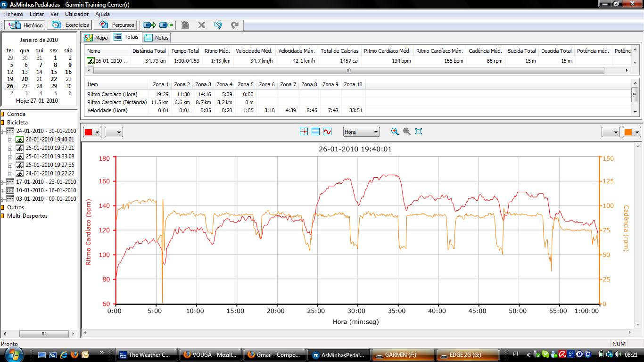
Task: Click the cycling activity icon for 26-01-2010 19:40:01
Action: (x=19, y=140)
